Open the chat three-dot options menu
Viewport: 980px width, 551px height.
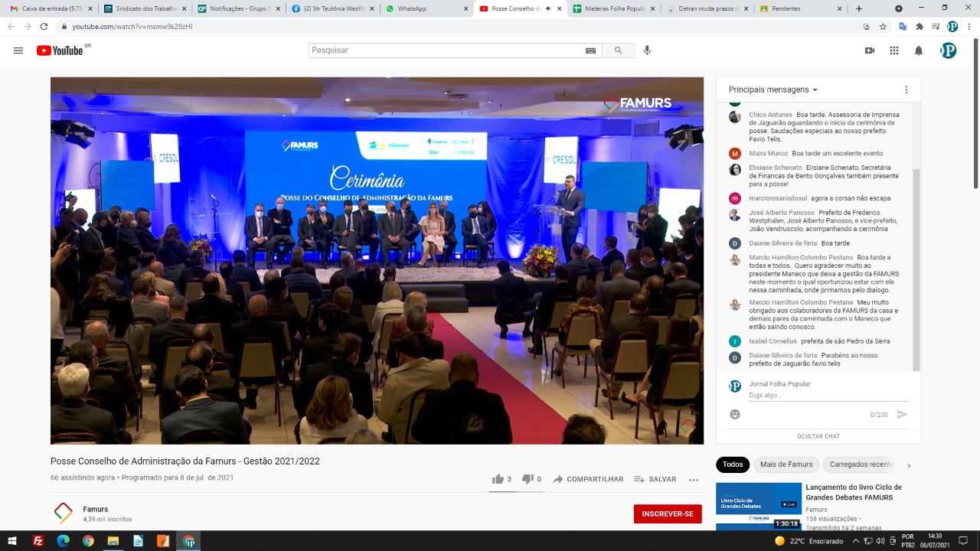click(x=906, y=90)
